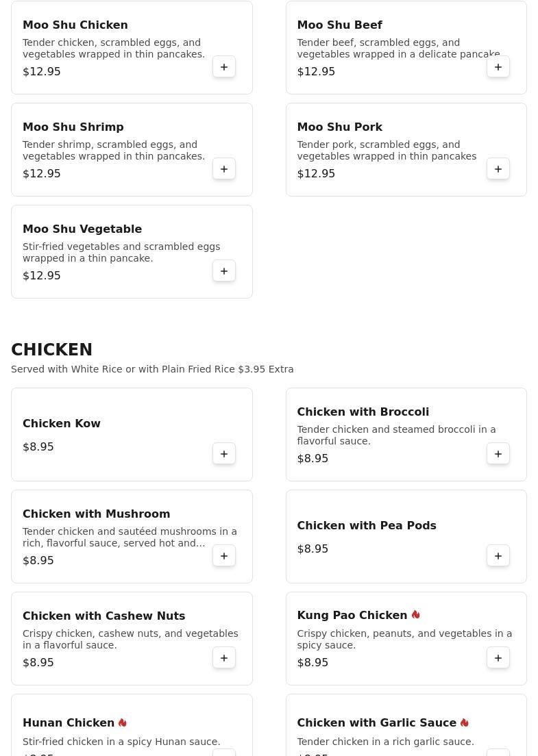Add Chicken Kow to order

click(x=224, y=454)
